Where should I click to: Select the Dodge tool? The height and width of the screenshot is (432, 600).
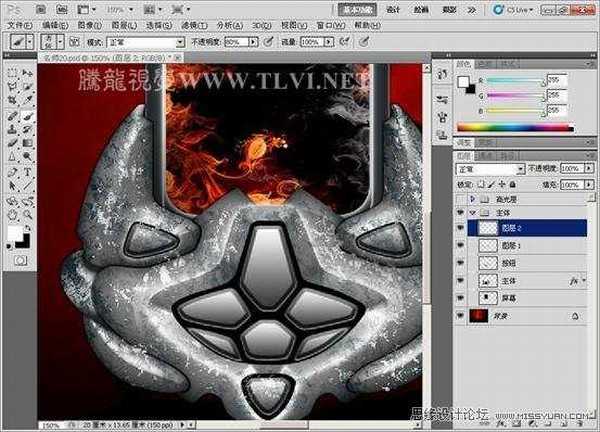click(27, 156)
